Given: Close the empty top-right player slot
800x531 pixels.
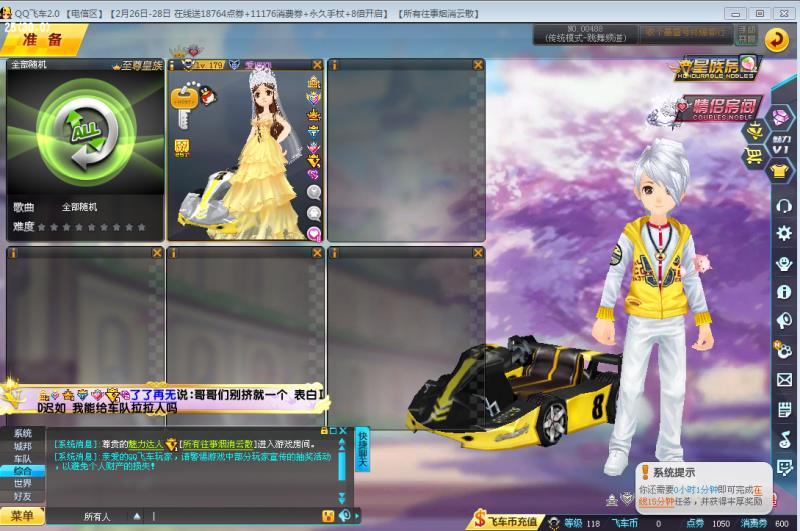Looking at the screenshot, I should click(478, 65).
